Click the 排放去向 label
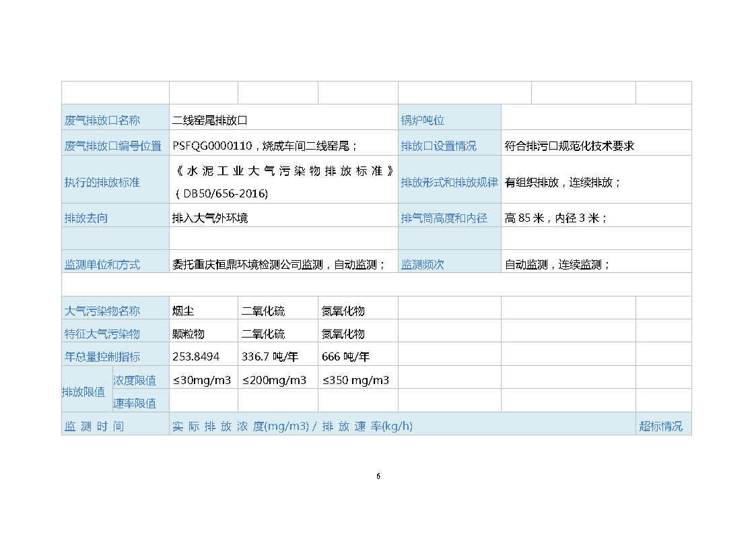 (85, 218)
